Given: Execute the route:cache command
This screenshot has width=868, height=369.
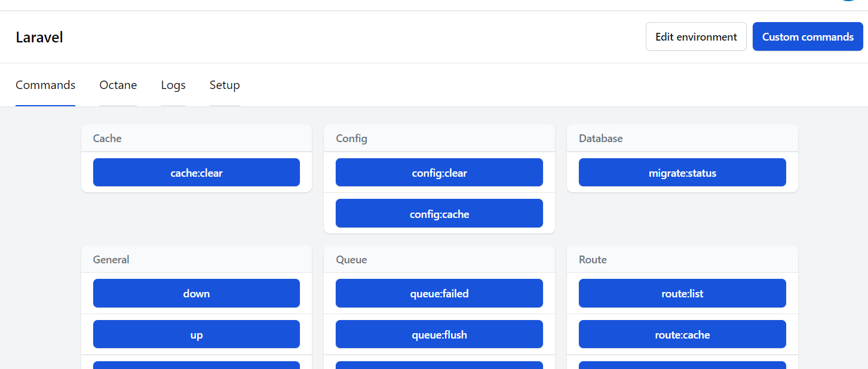Looking at the screenshot, I should [682, 334].
